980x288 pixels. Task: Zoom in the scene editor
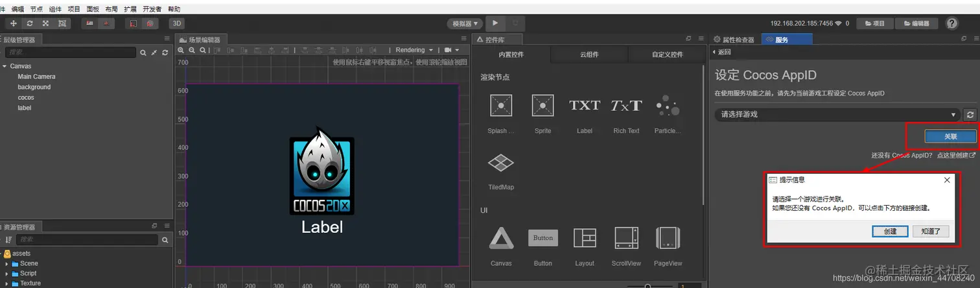pyautogui.click(x=182, y=50)
